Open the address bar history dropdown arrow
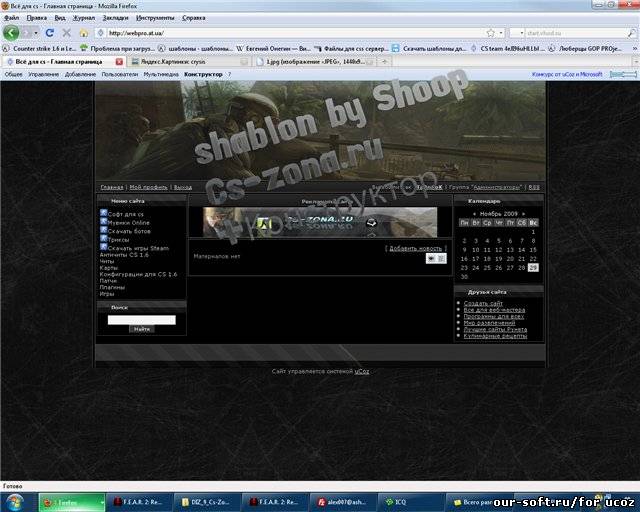 point(501,33)
